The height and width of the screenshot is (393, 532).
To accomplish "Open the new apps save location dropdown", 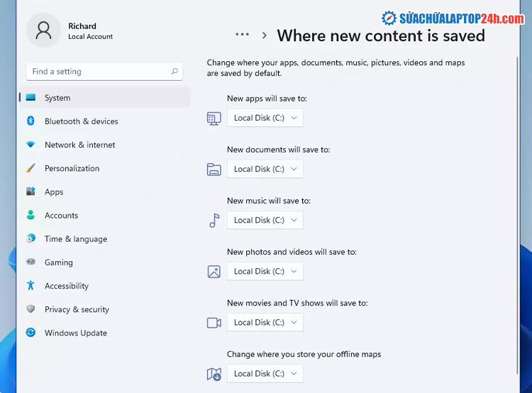I will click(265, 118).
